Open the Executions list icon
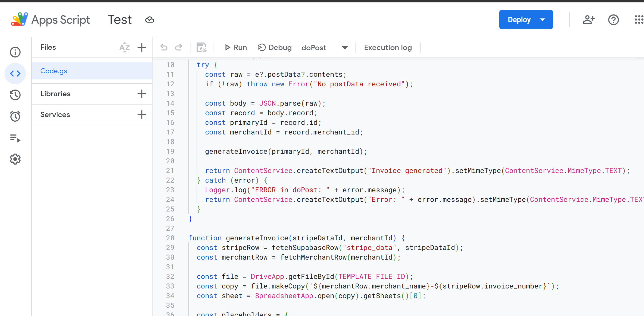 point(15,138)
